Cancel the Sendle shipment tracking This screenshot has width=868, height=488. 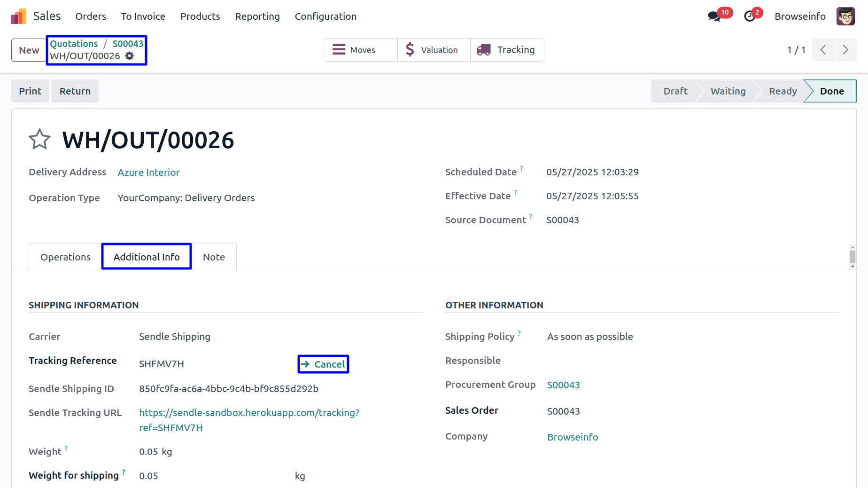click(x=323, y=364)
